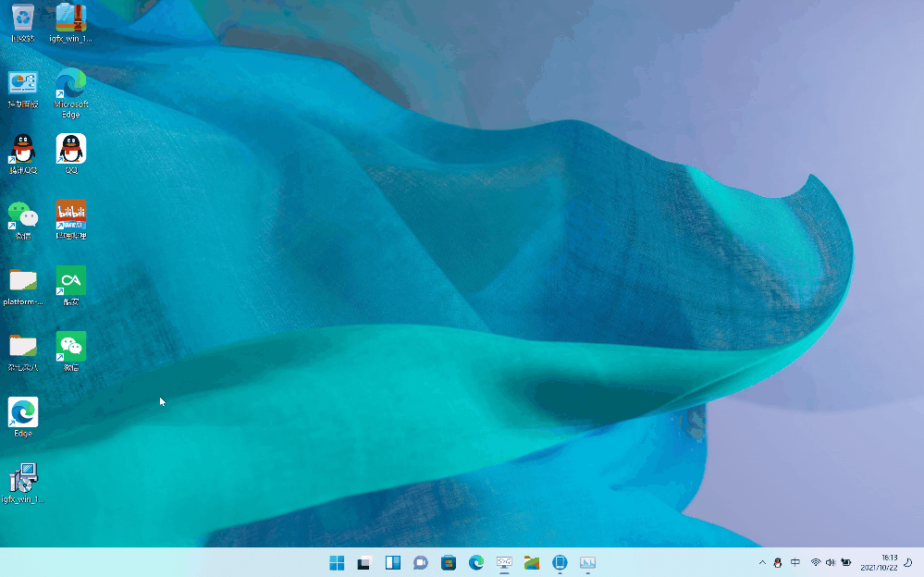Select the desktop shortcut labeled just Edge
The height and width of the screenshot is (577, 924).
pos(23,417)
